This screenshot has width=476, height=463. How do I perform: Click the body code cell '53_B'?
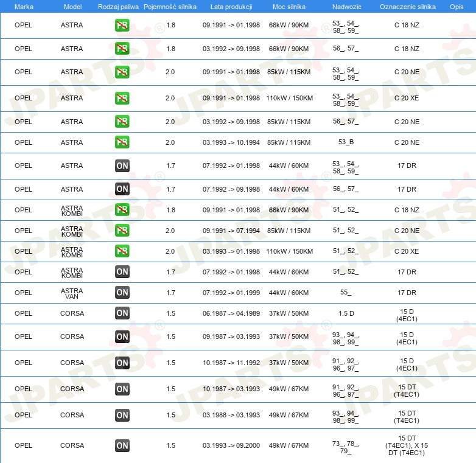pos(346,142)
